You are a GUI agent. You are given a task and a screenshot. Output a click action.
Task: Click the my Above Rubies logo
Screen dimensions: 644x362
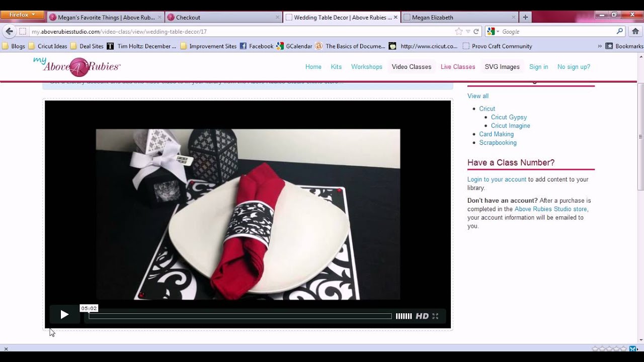coord(77,66)
